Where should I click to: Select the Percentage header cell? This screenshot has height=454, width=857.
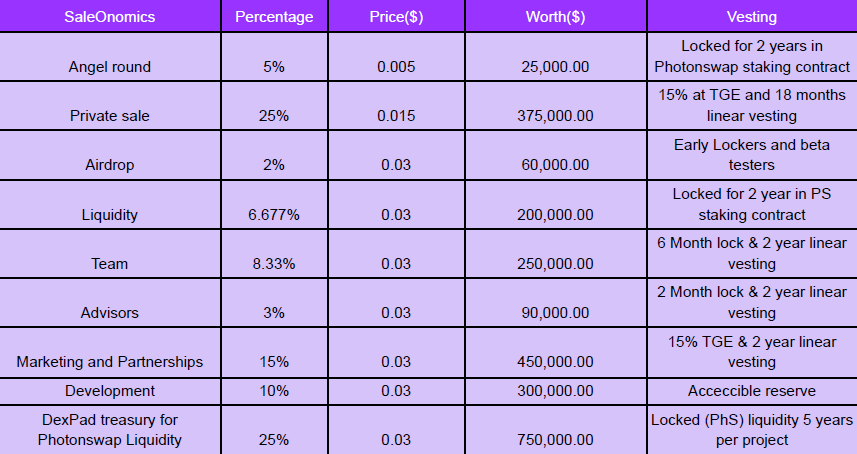(274, 16)
